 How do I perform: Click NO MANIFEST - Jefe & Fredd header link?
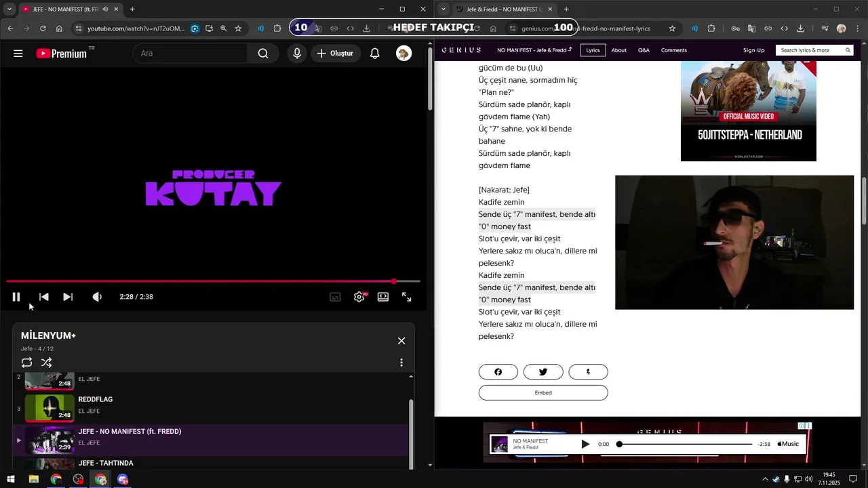tap(534, 50)
